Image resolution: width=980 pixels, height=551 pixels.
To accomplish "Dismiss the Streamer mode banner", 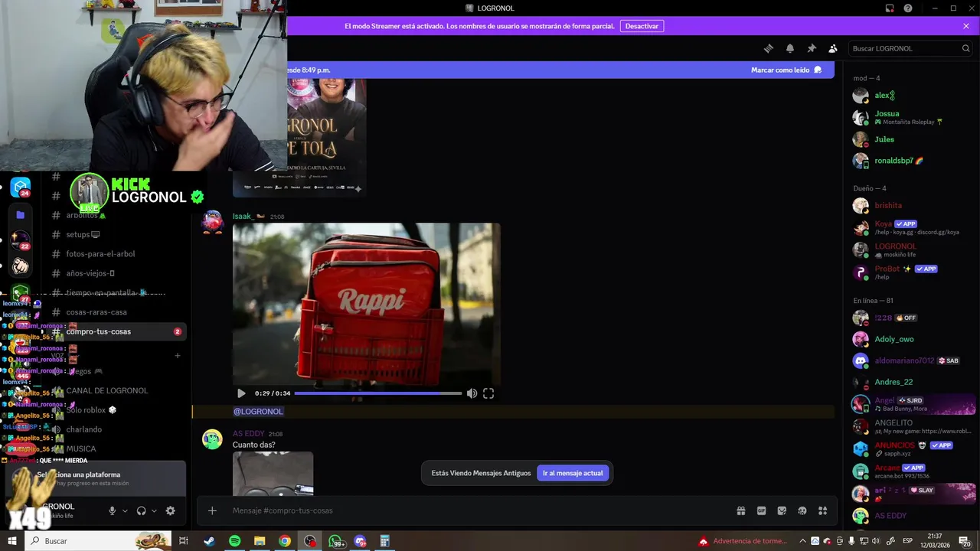I will [966, 26].
